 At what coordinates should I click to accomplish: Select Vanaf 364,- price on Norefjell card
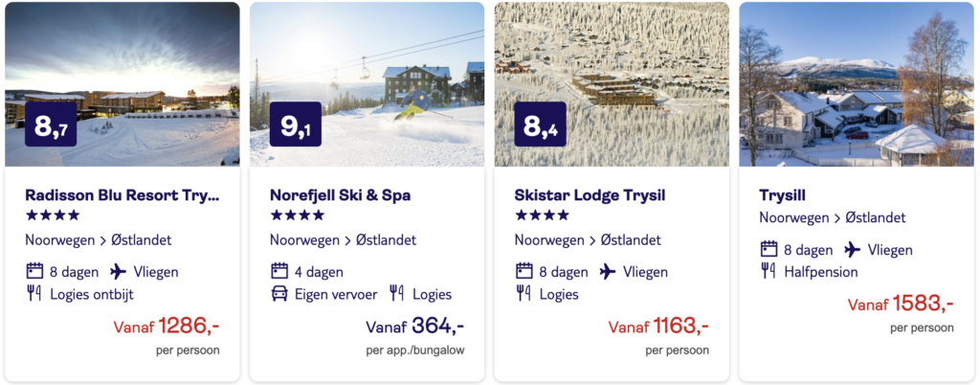pyautogui.click(x=415, y=327)
